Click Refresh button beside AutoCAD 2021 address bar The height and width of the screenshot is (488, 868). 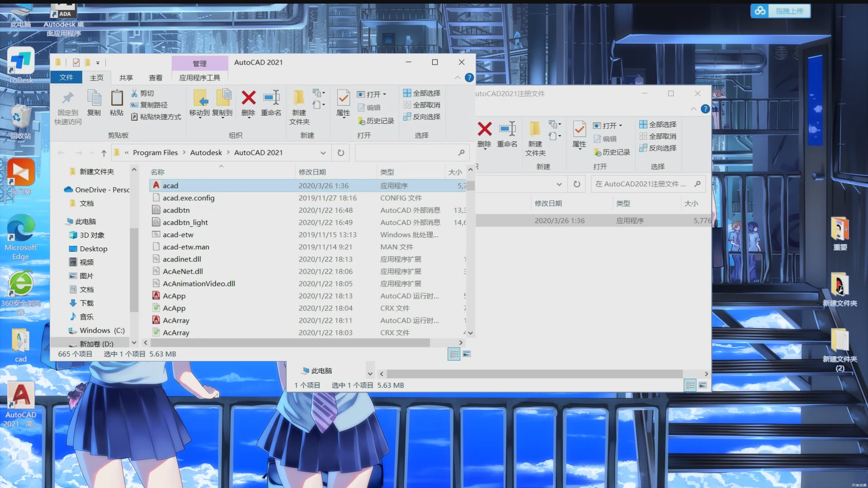click(341, 153)
